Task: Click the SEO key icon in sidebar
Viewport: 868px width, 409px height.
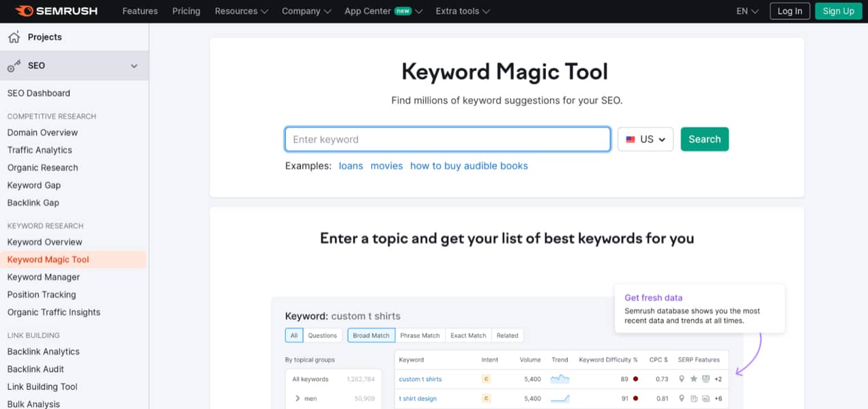Action: tap(14, 66)
